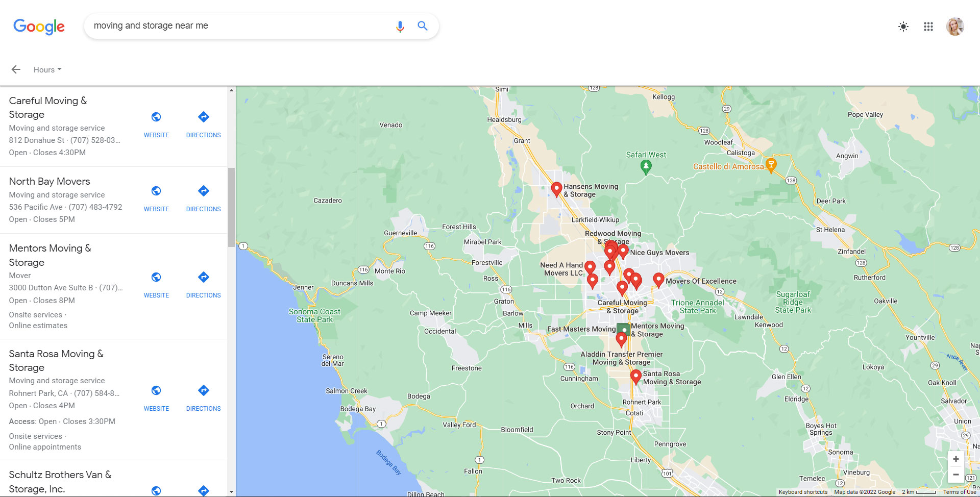This screenshot has height=497, width=980.
Task: Get directions icon for Schultz Brothers Van & Storage
Action: (204, 491)
